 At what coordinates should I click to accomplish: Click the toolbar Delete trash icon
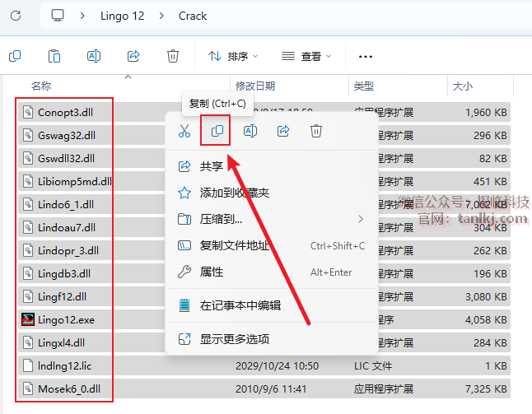point(173,56)
